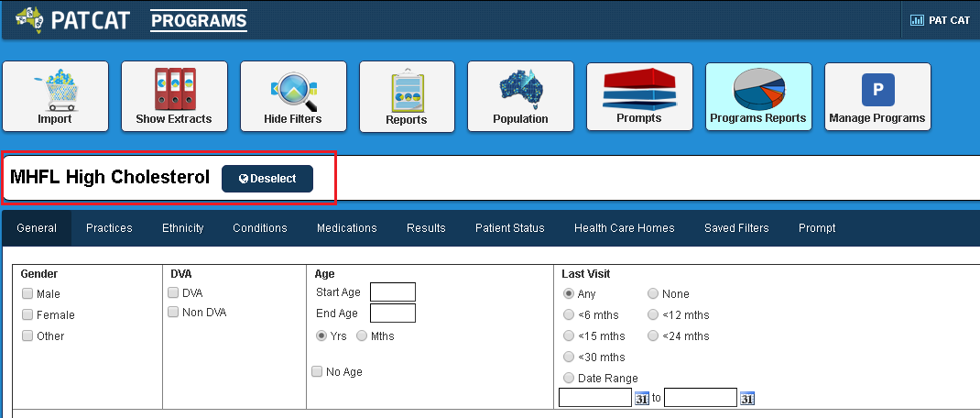Select the Yrs age unit radio
Viewport: 980px width, 418px height.
[321, 335]
